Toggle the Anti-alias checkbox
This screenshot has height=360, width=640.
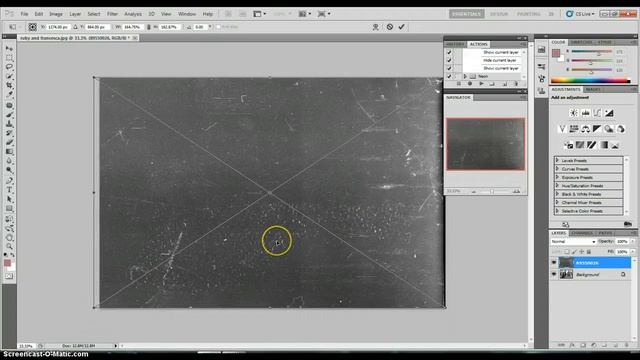(x=218, y=27)
